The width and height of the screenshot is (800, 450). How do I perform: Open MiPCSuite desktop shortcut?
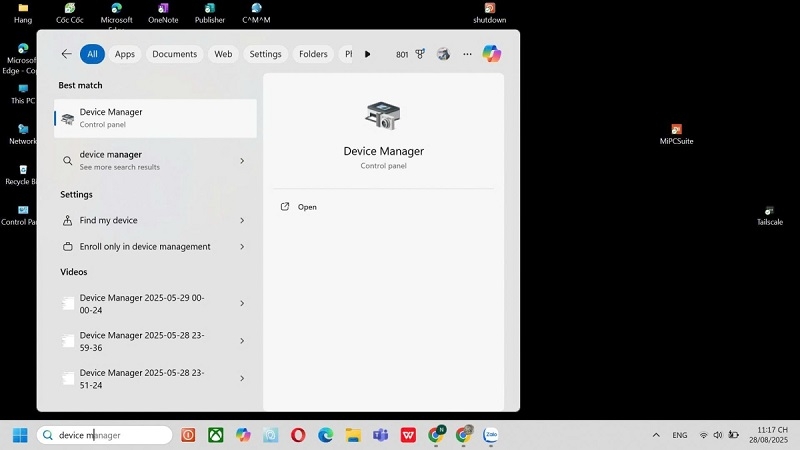click(676, 131)
